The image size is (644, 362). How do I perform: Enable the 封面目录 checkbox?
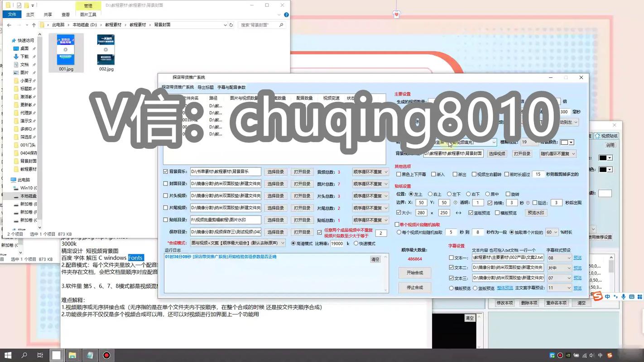(x=166, y=184)
